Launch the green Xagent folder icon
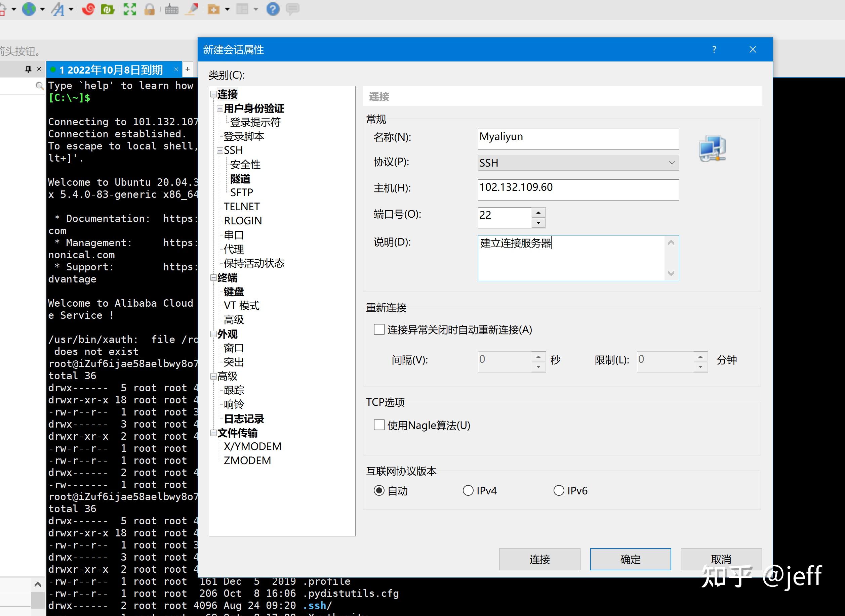Image resolution: width=845 pixels, height=616 pixels. pos(108,9)
